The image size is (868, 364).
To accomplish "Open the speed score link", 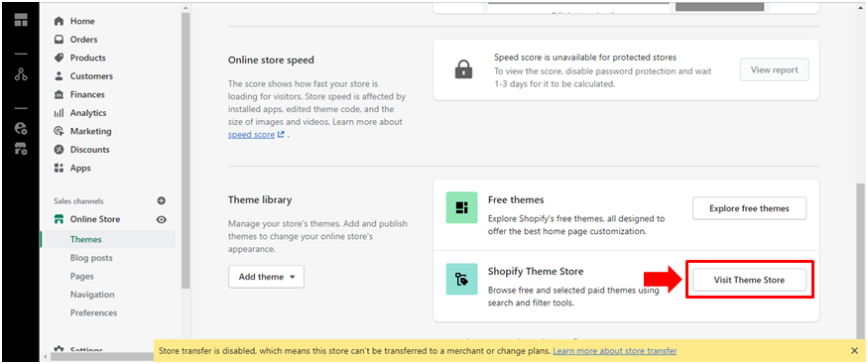I will 251,135.
